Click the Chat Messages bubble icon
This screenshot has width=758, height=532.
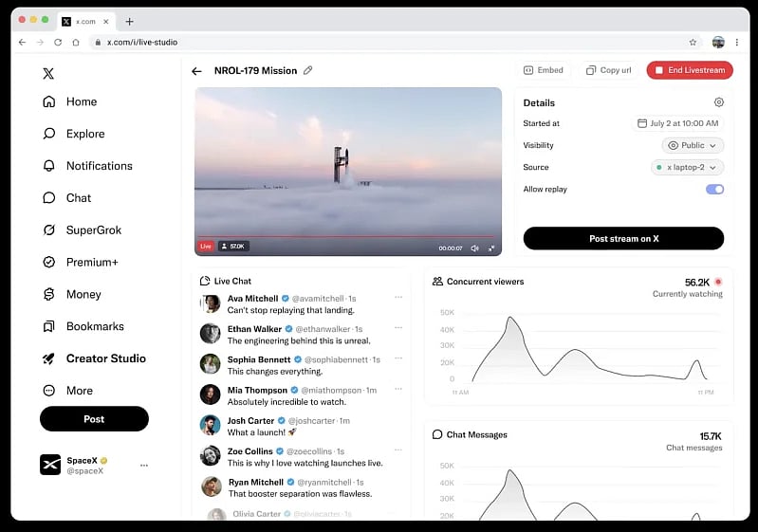pos(437,434)
